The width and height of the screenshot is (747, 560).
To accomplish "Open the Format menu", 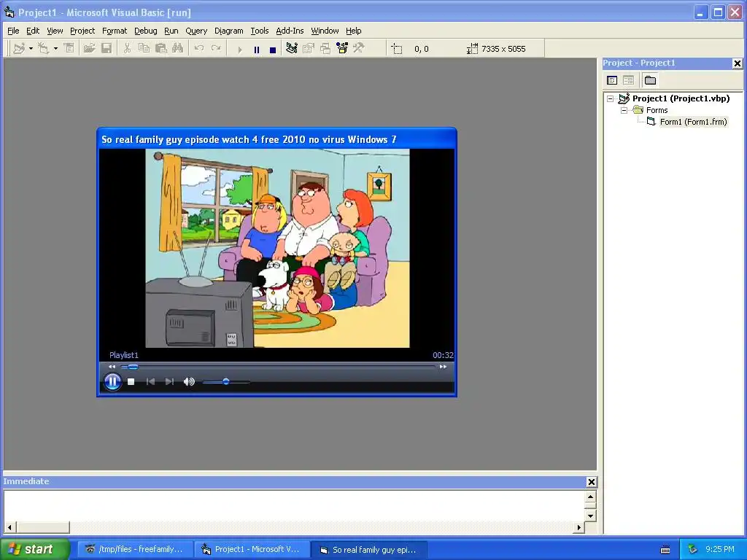I will (115, 31).
